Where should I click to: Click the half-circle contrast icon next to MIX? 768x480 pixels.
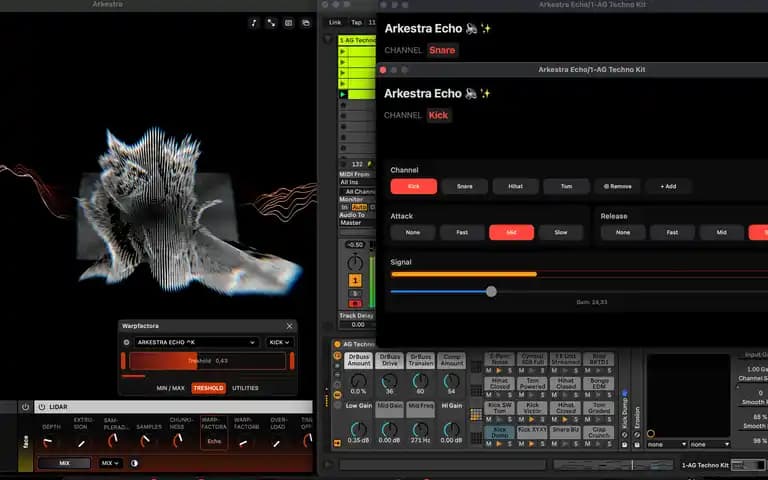(x=134, y=463)
